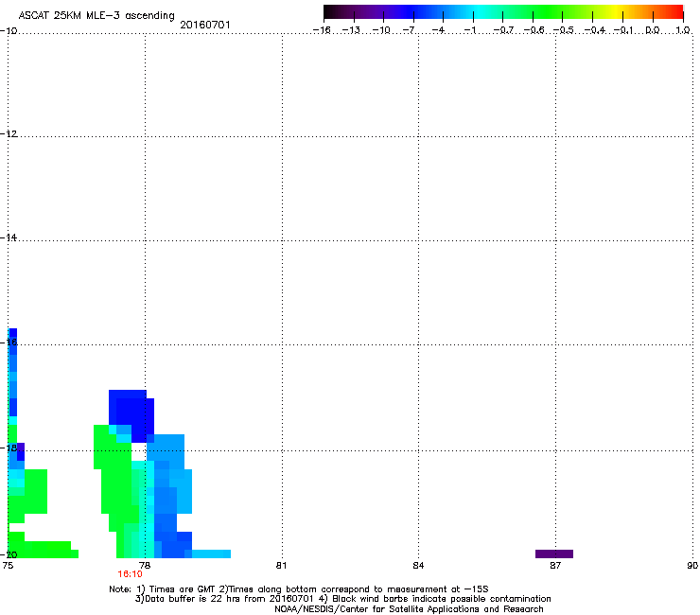Click the plot title 'ASCAT 25KM MLE-3 ascending'
This screenshot has height=615, width=700.
click(96, 15)
